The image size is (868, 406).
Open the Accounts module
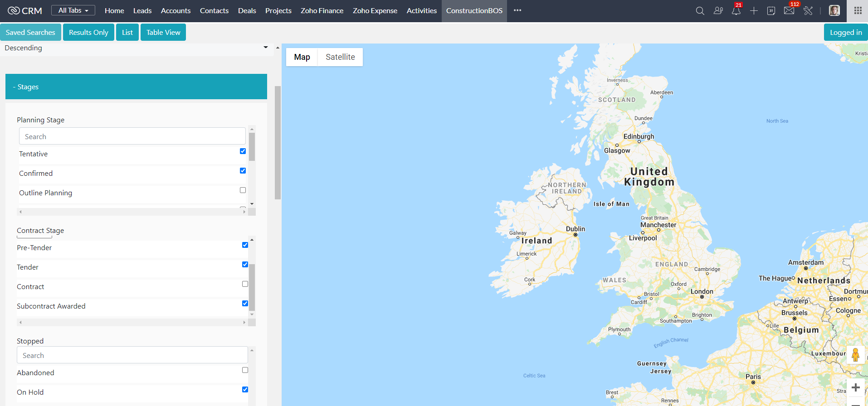(176, 10)
